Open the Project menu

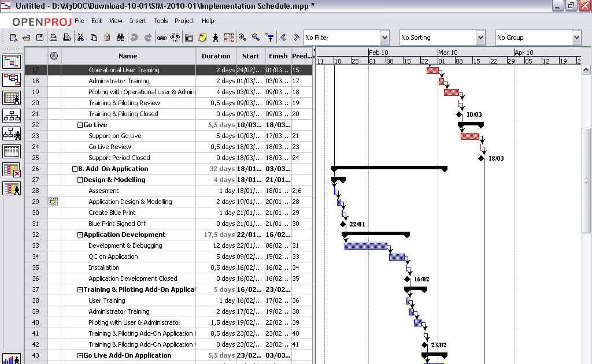pyautogui.click(x=184, y=21)
